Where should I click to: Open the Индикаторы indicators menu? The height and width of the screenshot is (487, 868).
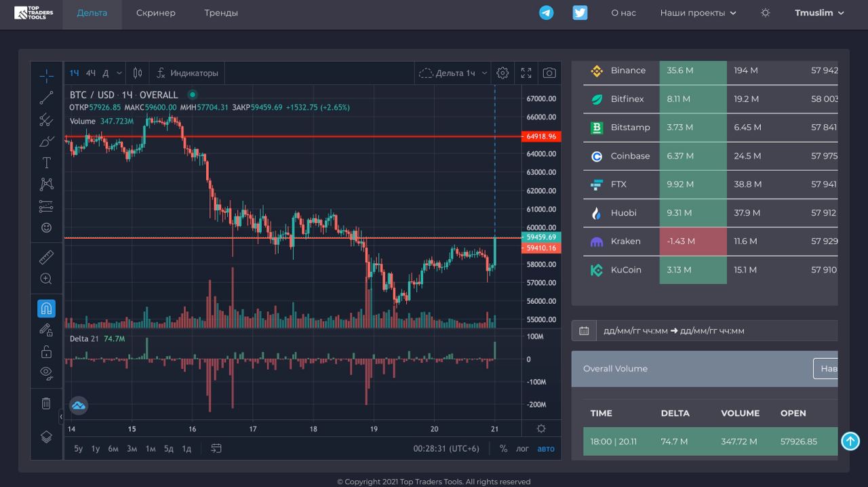pos(187,73)
